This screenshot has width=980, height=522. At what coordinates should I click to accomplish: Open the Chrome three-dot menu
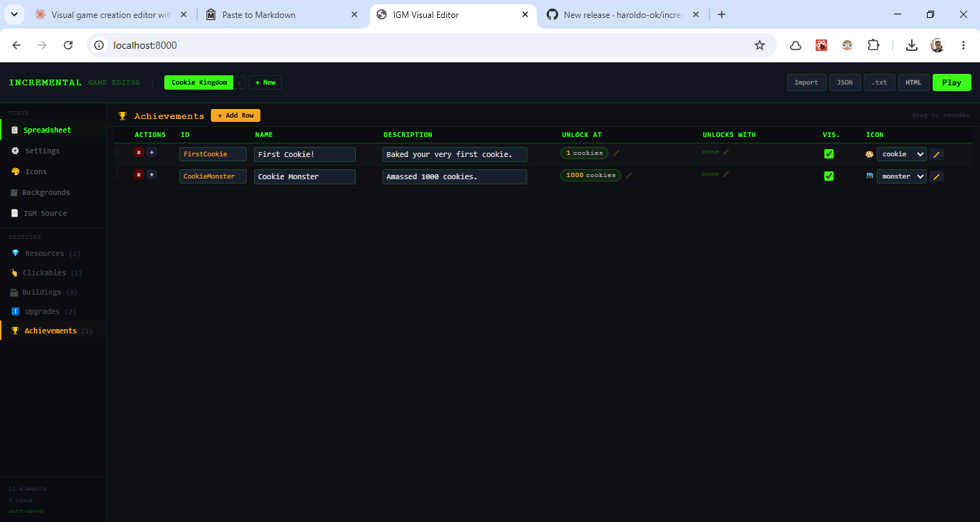coord(963,45)
